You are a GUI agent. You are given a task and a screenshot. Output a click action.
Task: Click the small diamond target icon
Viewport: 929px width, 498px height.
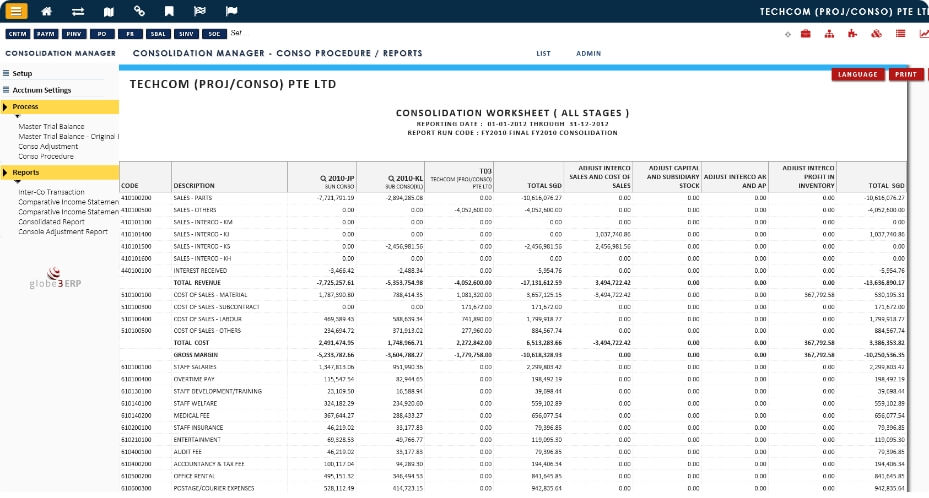click(787, 34)
